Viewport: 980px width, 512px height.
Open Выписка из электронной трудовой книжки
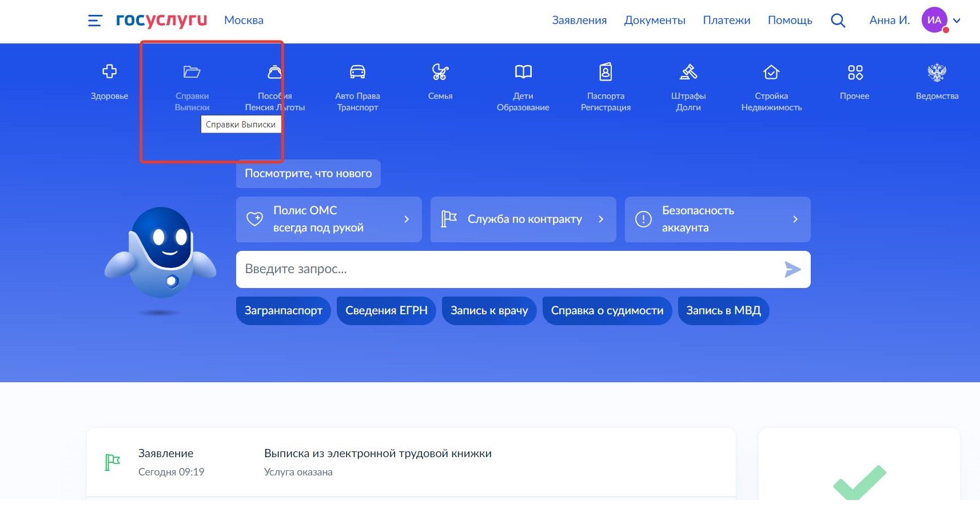pyautogui.click(x=378, y=454)
